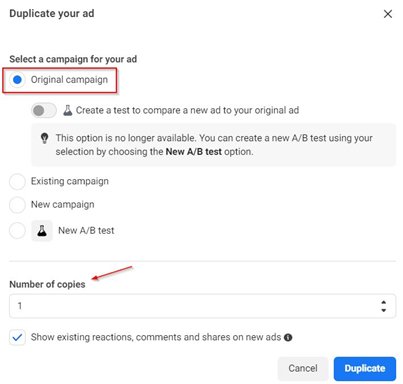This screenshot has height=384, width=403.
Task: Select the Original campaign radio button
Action: tap(17, 80)
